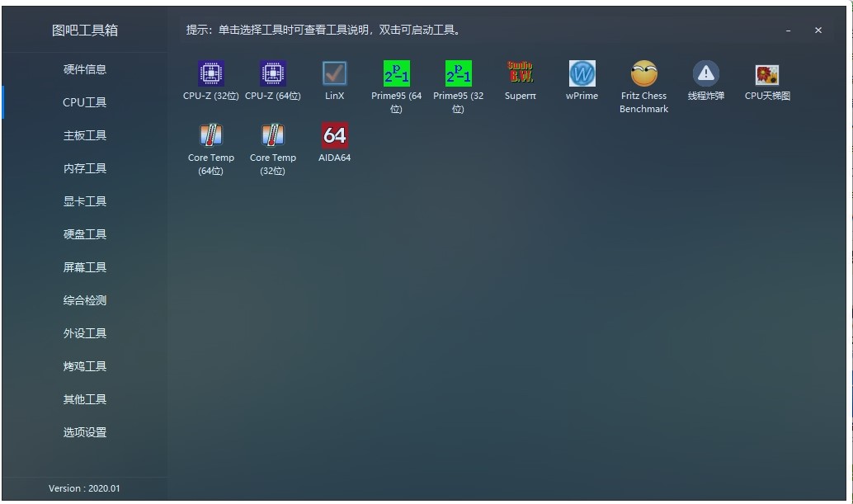Minimize the 图吧工具箱 window
The height and width of the screenshot is (504, 853).
pyautogui.click(x=789, y=31)
